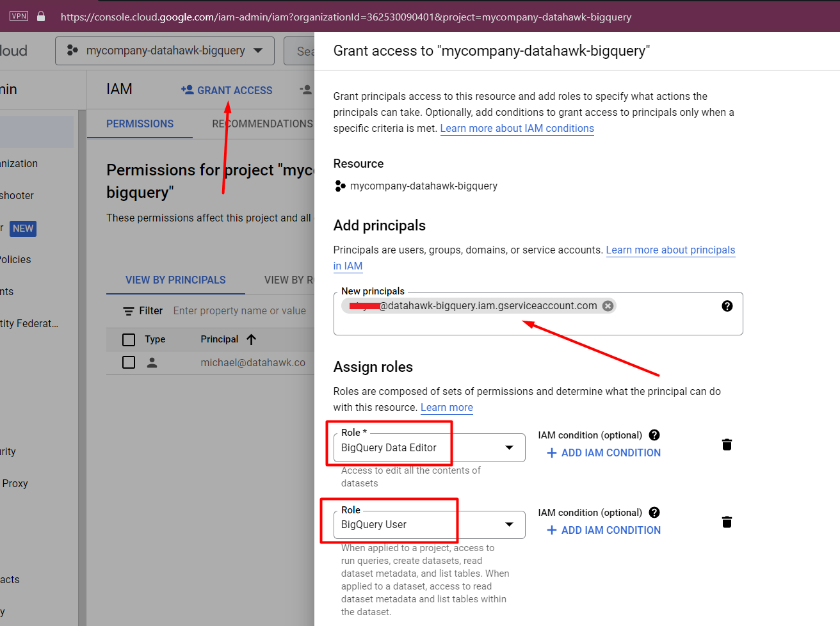Add IAM condition for BigQuery Data Editor

click(604, 453)
